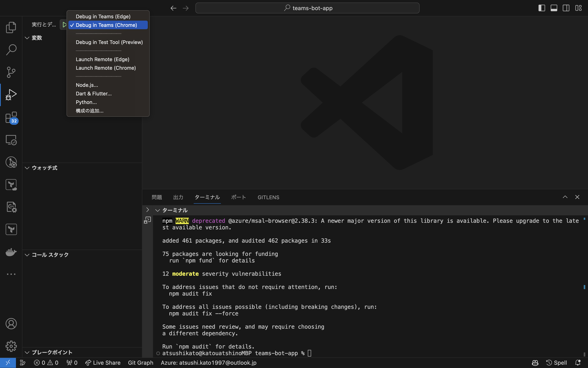Click the debug terminal icon in terminal gutter
This screenshot has height=368, width=588.
147,220
